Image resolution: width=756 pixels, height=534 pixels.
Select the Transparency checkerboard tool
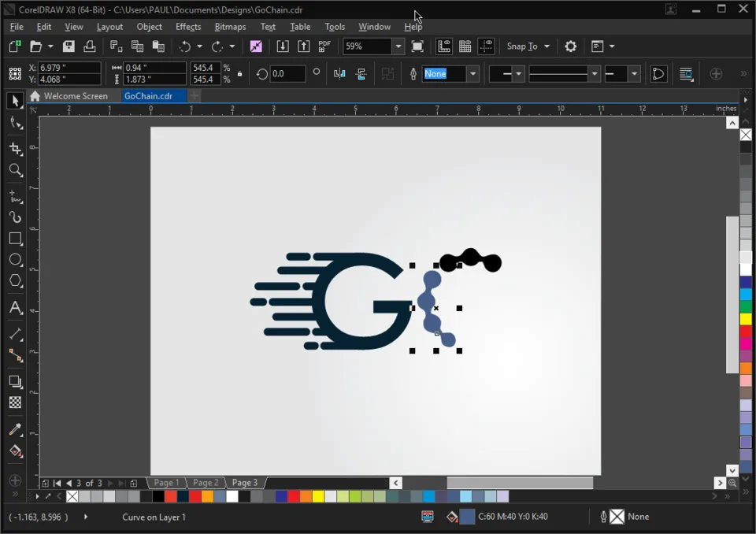point(16,402)
